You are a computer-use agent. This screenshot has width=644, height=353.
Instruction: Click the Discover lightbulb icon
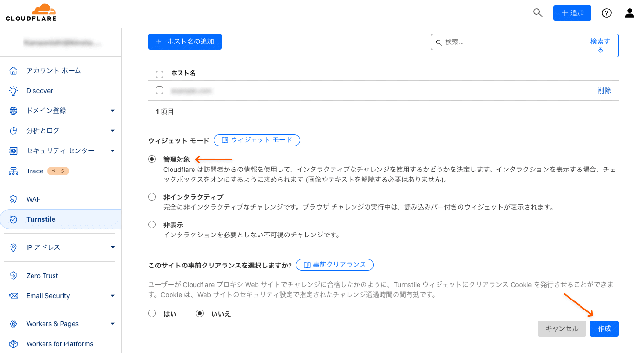[13, 91]
